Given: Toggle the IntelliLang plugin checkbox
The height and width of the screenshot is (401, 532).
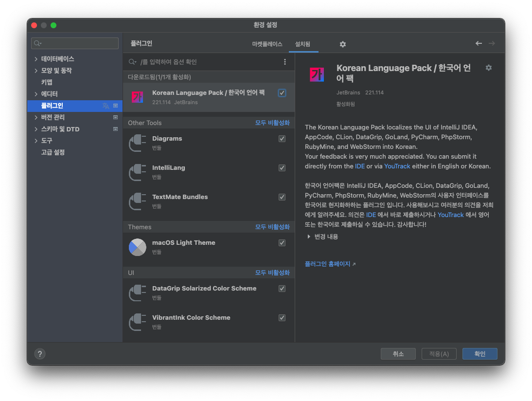Looking at the screenshot, I should coord(282,168).
